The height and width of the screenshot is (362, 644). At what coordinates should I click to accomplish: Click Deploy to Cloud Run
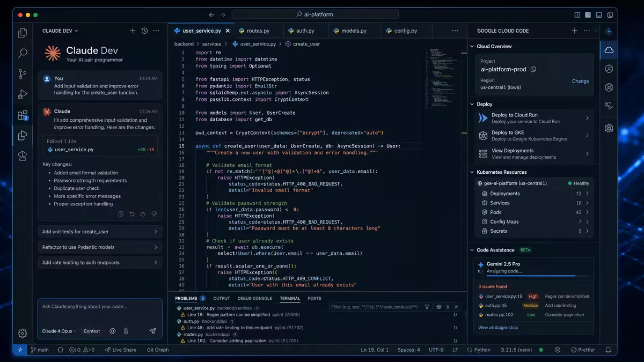[533, 118]
